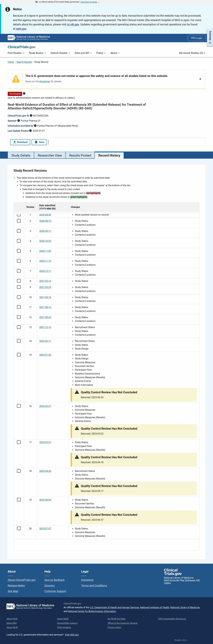The image size is (213, 644).
Task: Click the Give us feedback footer link
Action: [x=54, y=580]
